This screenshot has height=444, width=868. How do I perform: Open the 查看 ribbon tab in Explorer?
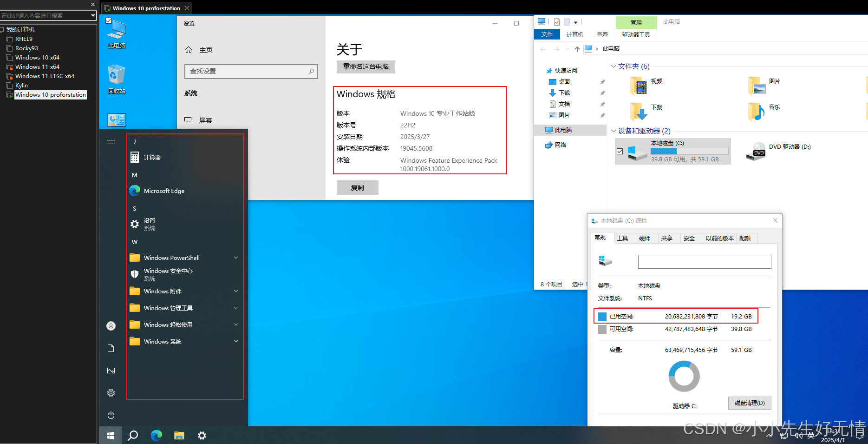coord(602,34)
